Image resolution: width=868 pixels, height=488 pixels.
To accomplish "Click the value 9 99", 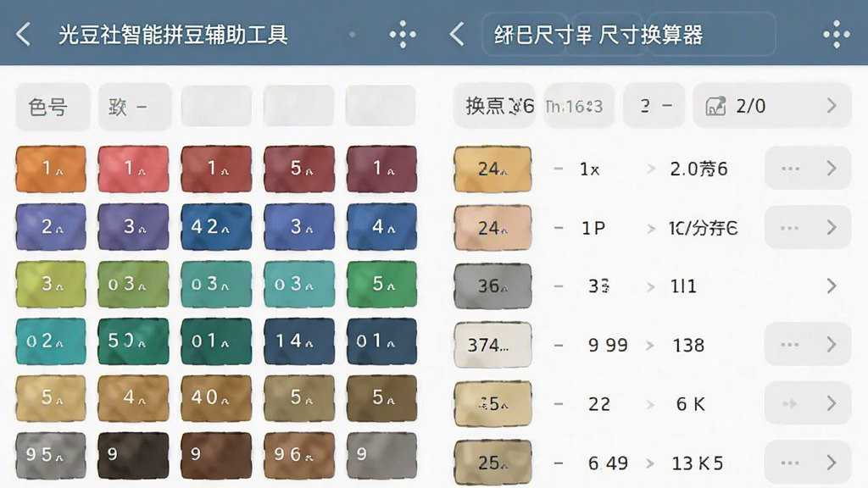I will click(x=608, y=346).
